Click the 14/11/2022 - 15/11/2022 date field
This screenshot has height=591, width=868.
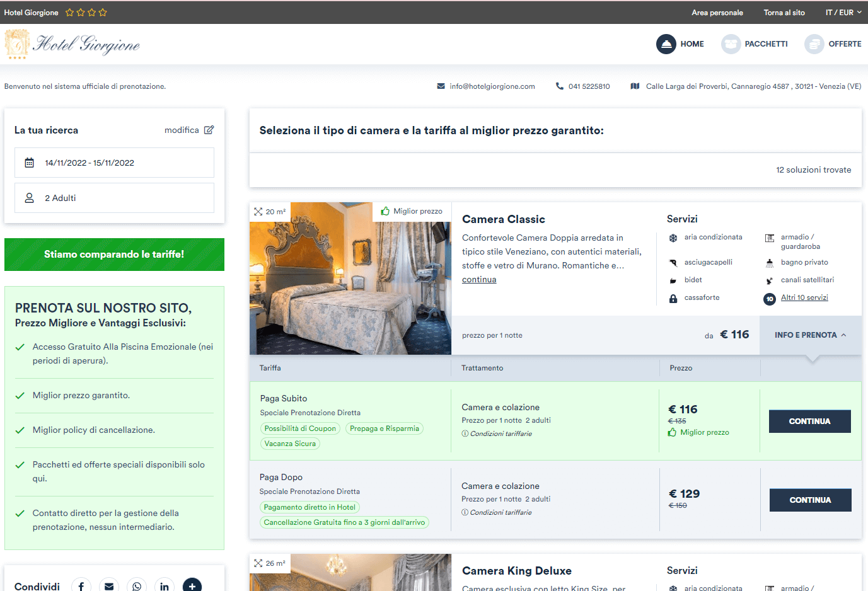114,163
